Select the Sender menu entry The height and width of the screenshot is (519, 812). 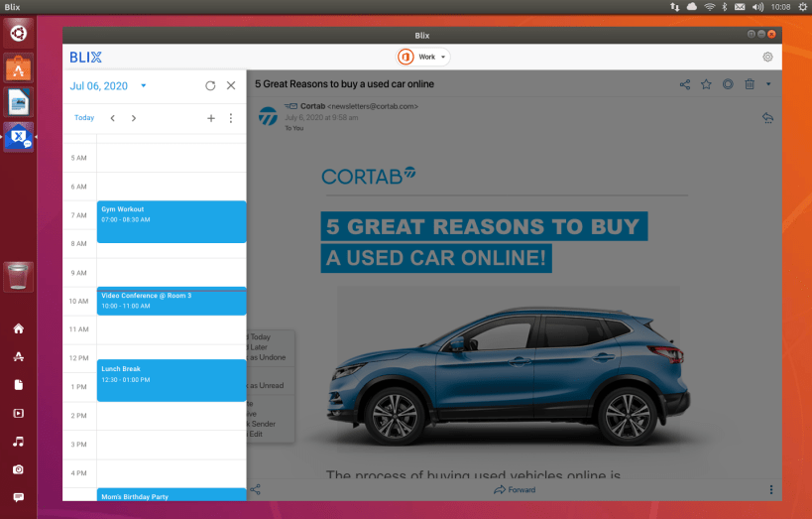262,424
